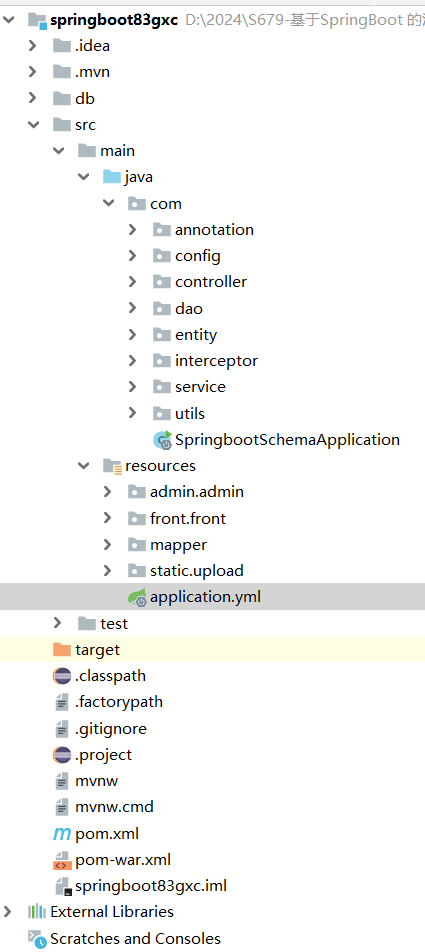Click the mvnw.cmd file icon
The image size is (425, 952).
tap(62, 807)
